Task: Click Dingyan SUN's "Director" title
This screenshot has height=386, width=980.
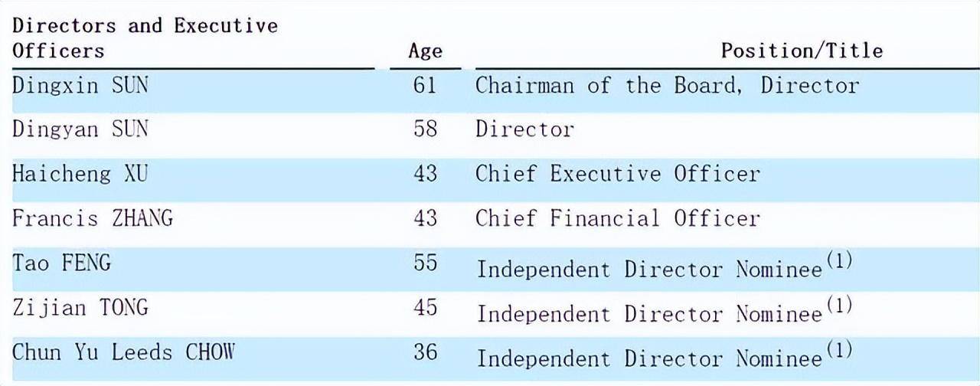Action: (x=524, y=129)
